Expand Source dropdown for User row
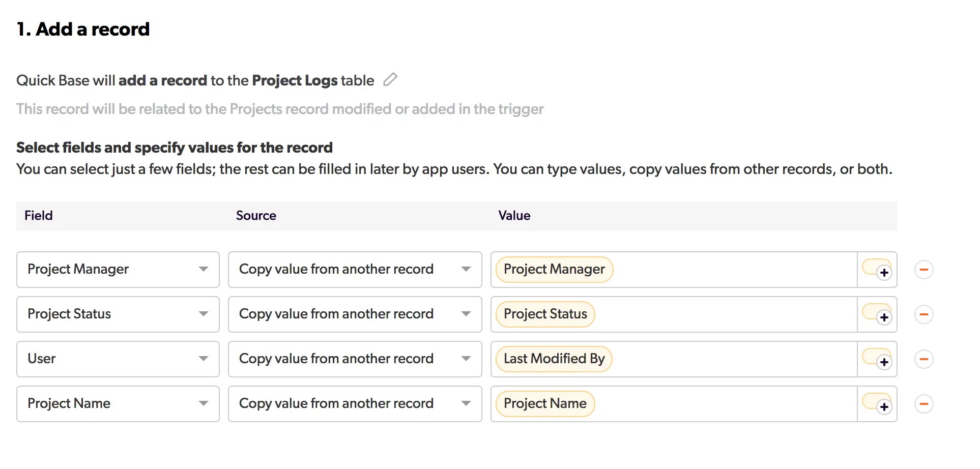 point(355,359)
